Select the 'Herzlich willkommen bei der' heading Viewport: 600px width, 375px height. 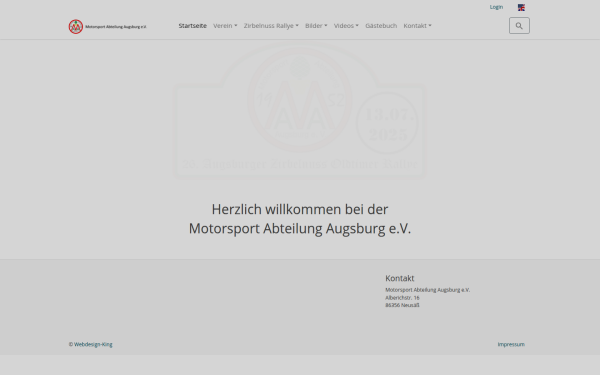[x=300, y=209]
